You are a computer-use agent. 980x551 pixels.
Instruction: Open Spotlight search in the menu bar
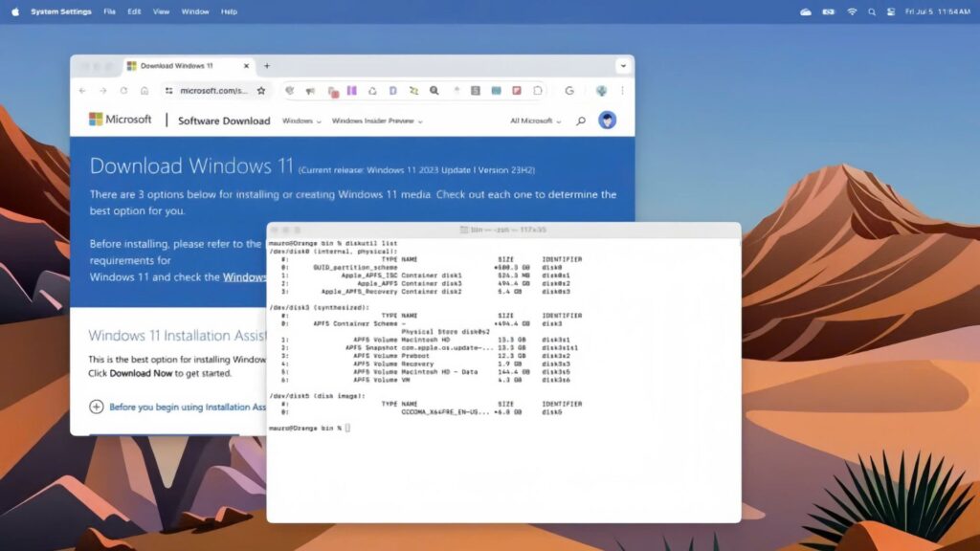[x=871, y=11]
